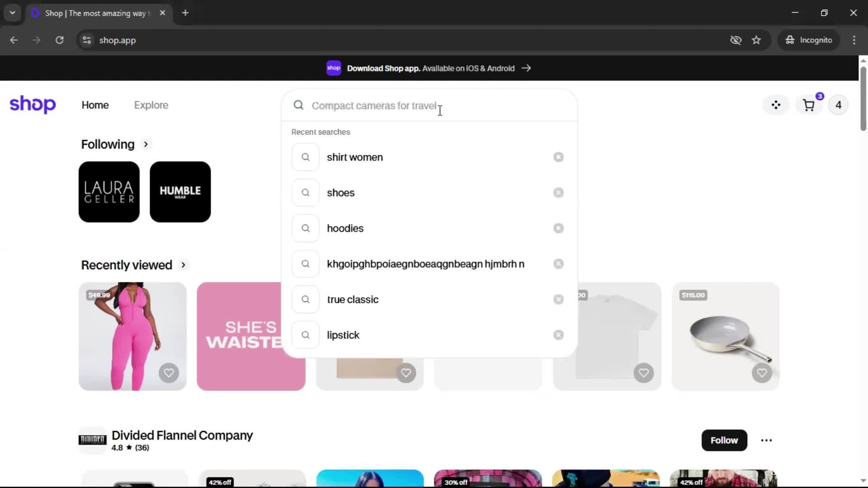Go to the Home tab

[x=95, y=105]
